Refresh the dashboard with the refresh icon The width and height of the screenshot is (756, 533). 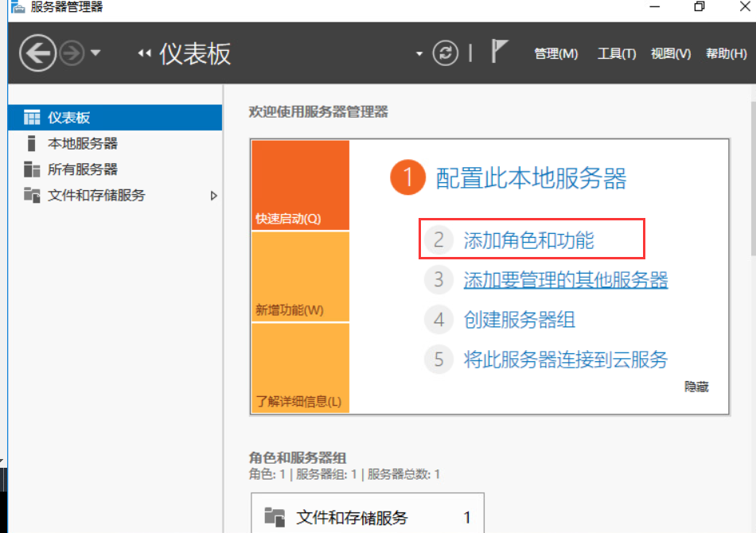coord(445,53)
